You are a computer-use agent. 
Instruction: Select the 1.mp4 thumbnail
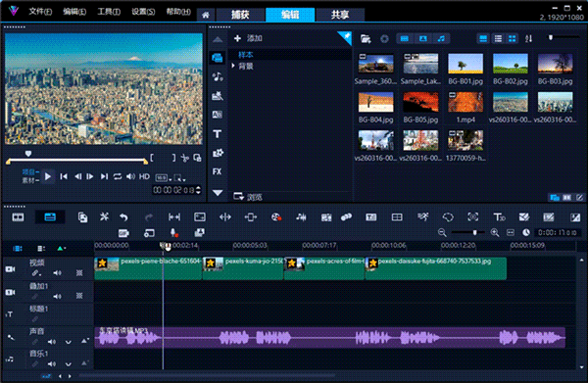tap(465, 102)
